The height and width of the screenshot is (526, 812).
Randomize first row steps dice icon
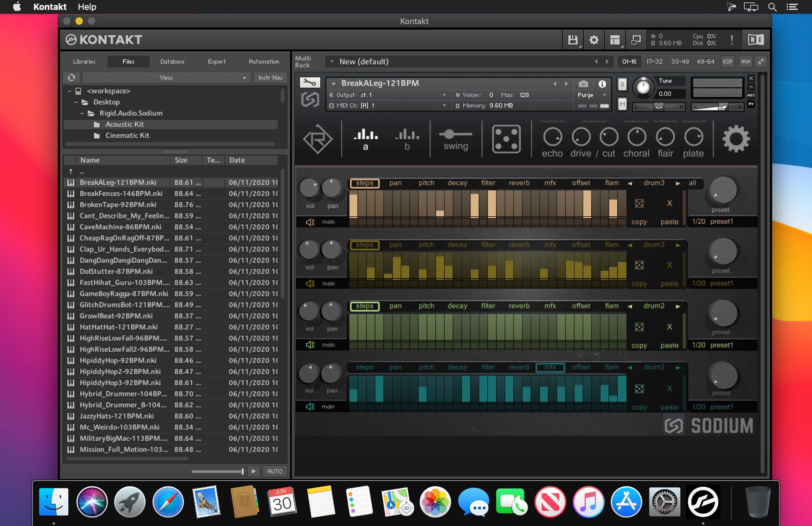(x=639, y=204)
